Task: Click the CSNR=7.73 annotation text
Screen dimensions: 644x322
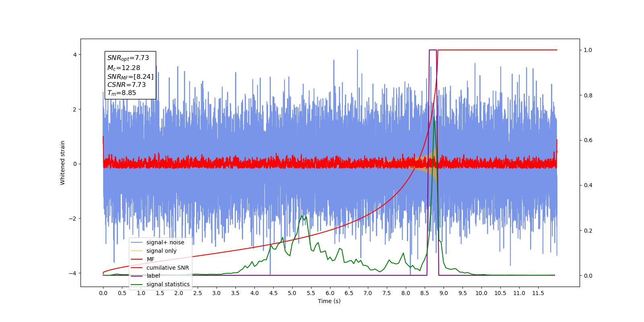Action: [x=126, y=85]
